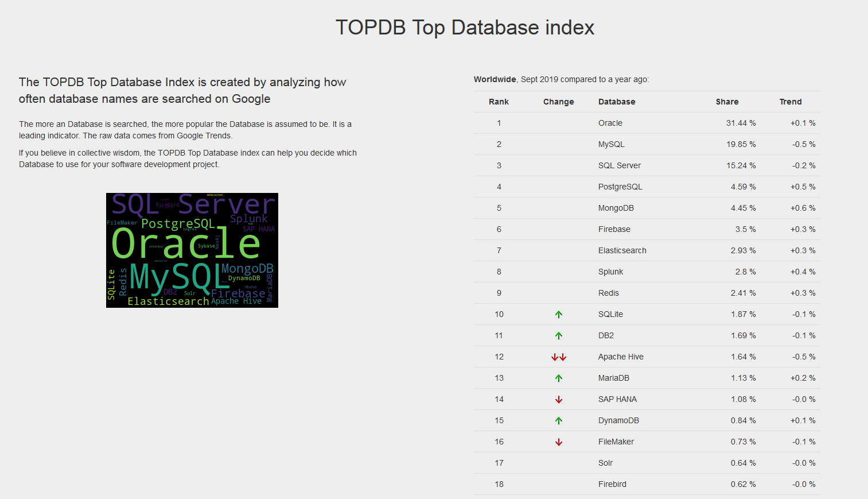868x499 pixels.
Task: Click the green up arrow in the SQLite row
Action: [559, 315]
